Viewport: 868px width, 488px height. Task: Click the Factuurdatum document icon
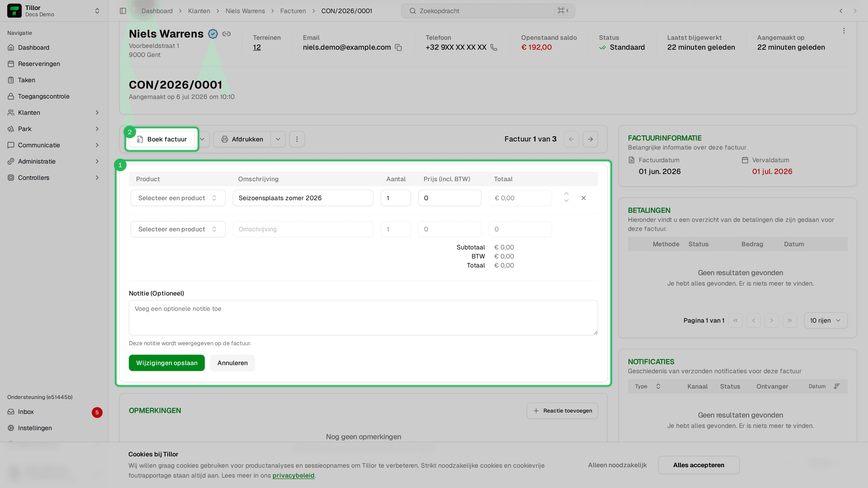click(632, 160)
